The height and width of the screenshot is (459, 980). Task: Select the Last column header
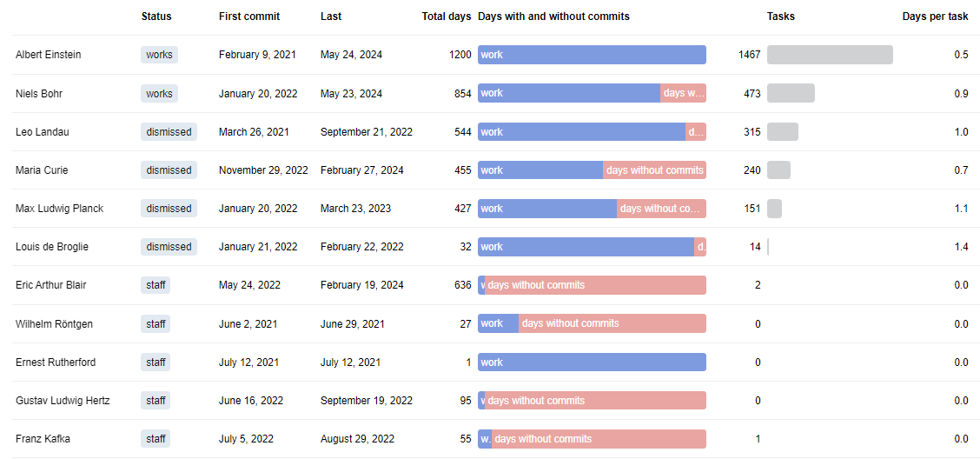[x=331, y=17]
